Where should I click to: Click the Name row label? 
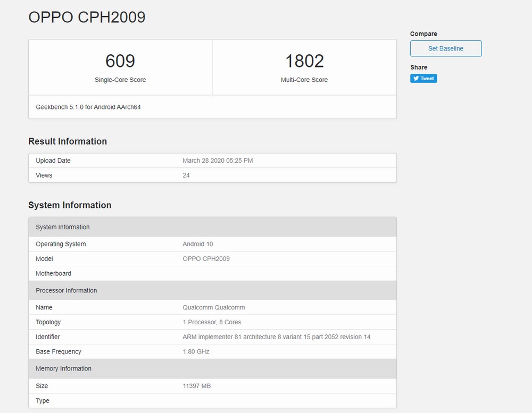(x=44, y=307)
